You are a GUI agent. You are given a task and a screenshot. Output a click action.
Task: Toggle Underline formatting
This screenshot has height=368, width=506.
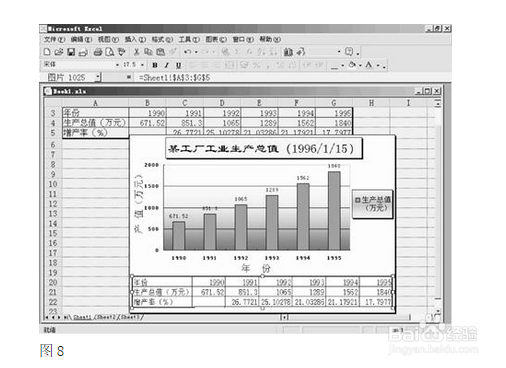(x=179, y=65)
